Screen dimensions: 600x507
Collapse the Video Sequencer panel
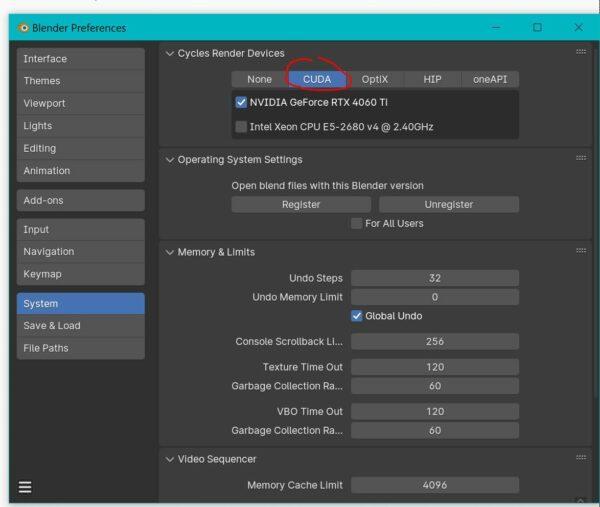click(170, 459)
